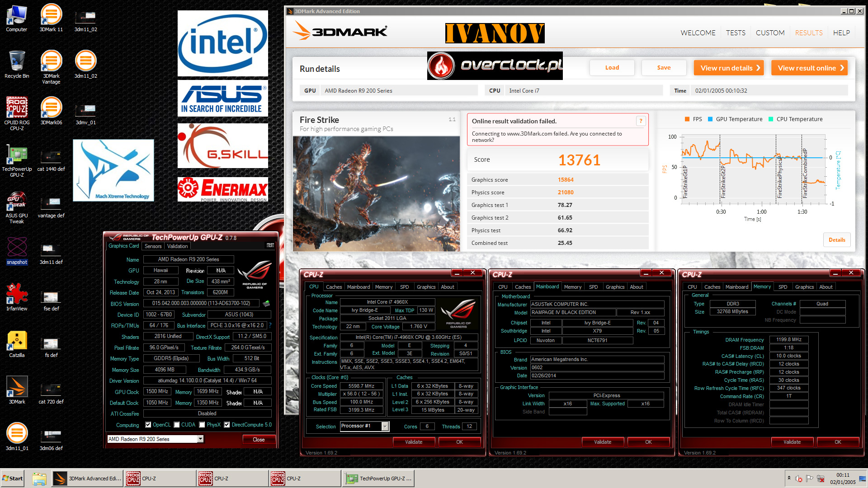The width and height of the screenshot is (868, 488).
Task: Open the Memory tab in first CPU-Z window
Action: tap(383, 287)
